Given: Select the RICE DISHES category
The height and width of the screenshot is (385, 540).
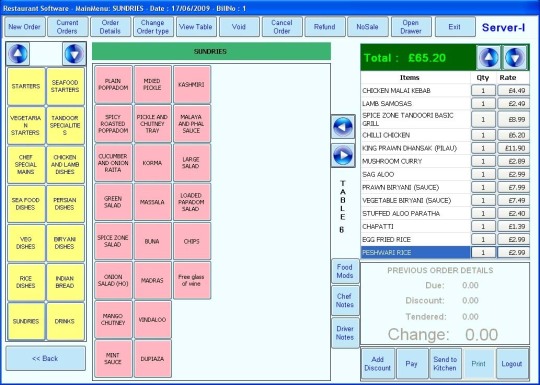Looking at the screenshot, I should (26, 282).
